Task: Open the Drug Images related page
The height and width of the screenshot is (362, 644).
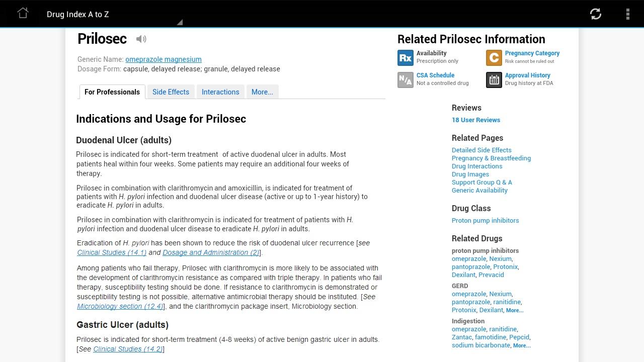Action: (470, 174)
